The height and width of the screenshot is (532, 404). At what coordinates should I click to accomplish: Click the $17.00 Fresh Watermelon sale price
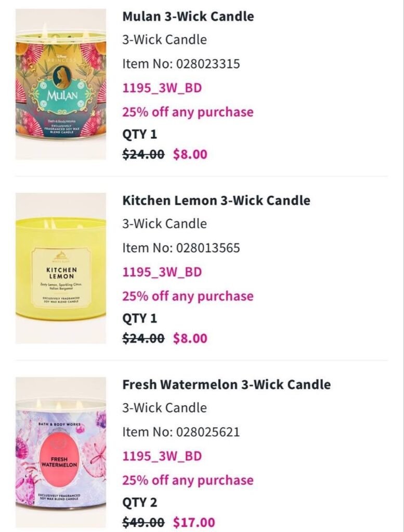pyautogui.click(x=194, y=522)
